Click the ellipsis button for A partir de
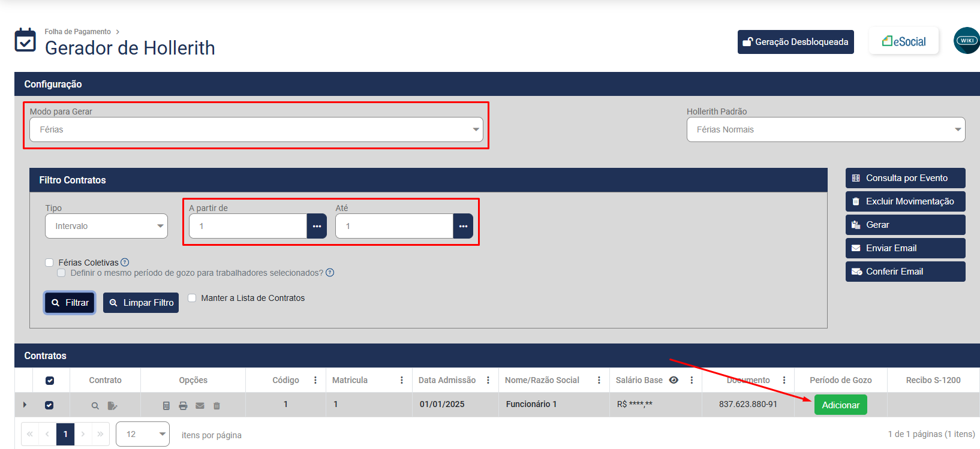The height and width of the screenshot is (449, 980). pyautogui.click(x=317, y=226)
